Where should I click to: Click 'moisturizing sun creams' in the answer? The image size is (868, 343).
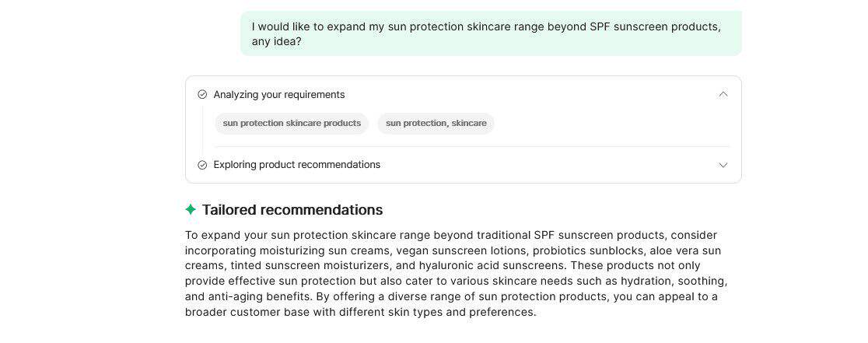click(x=327, y=250)
